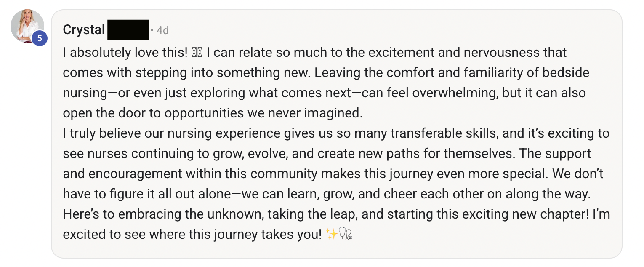Click the blue level 5 badge
Screen dimensions: 644x267
(x=40, y=39)
